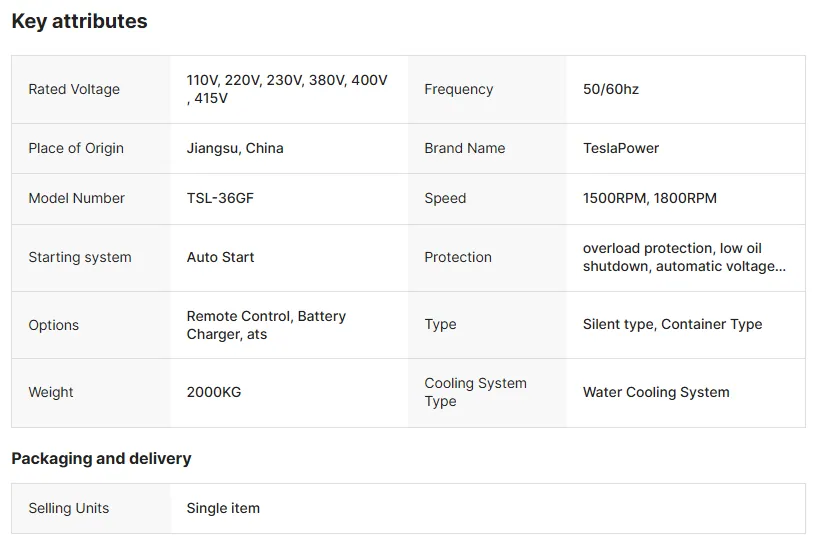Click the 1500RPM, 1800RPM speed value
The height and width of the screenshot is (548, 816).
[649, 198]
